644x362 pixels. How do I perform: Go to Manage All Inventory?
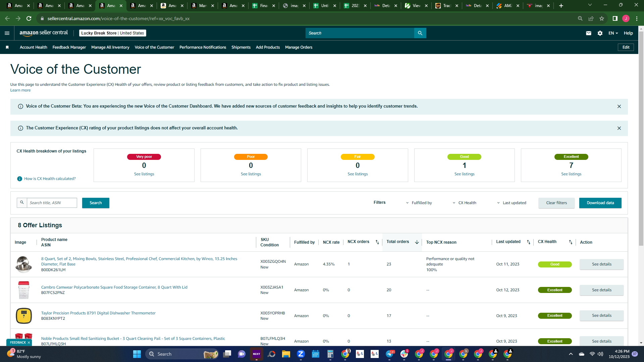110,47
